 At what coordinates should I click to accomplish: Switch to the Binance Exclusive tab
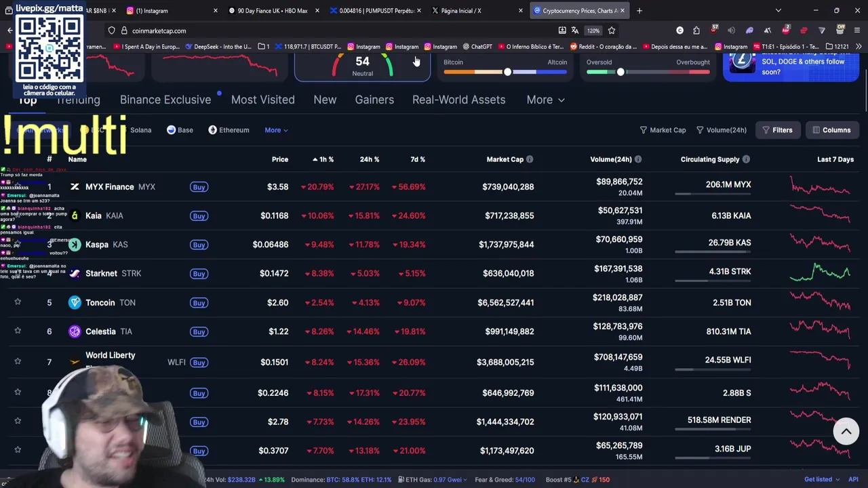(x=165, y=100)
